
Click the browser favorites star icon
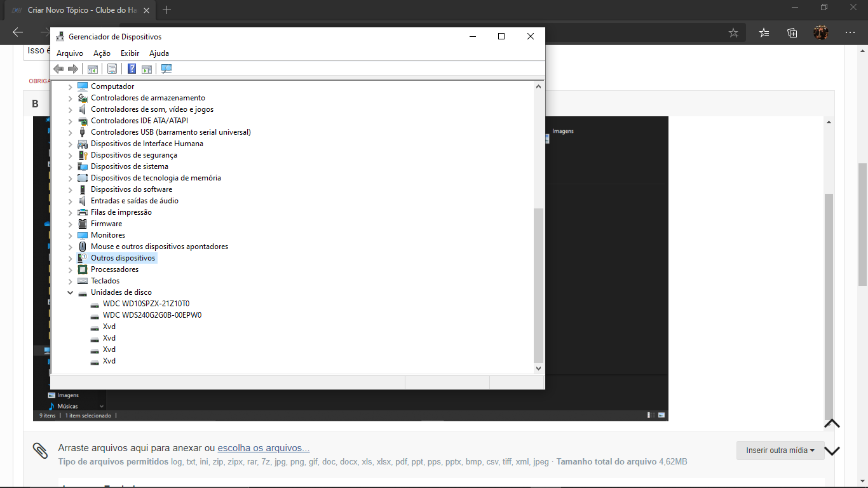[x=733, y=33]
